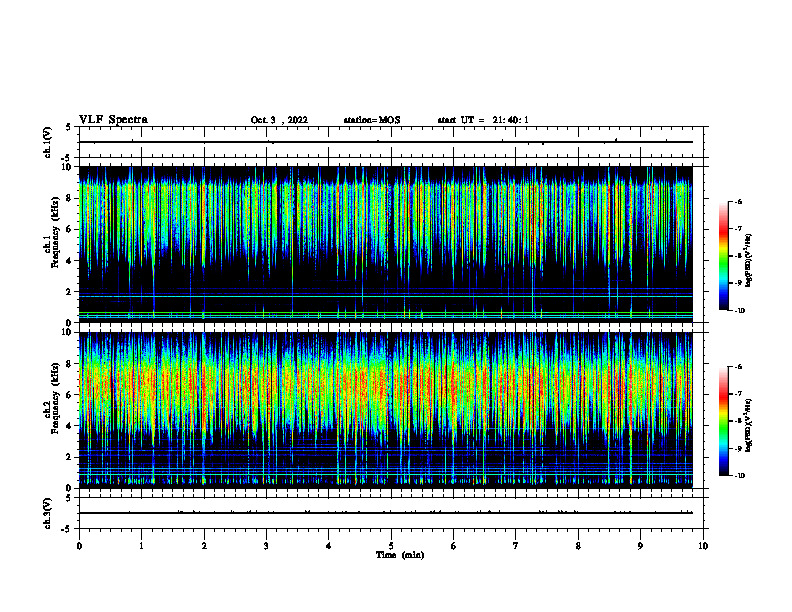Click the ch.2 frequency axis "4" tick label
Screen dimensions: 792x612
point(69,426)
